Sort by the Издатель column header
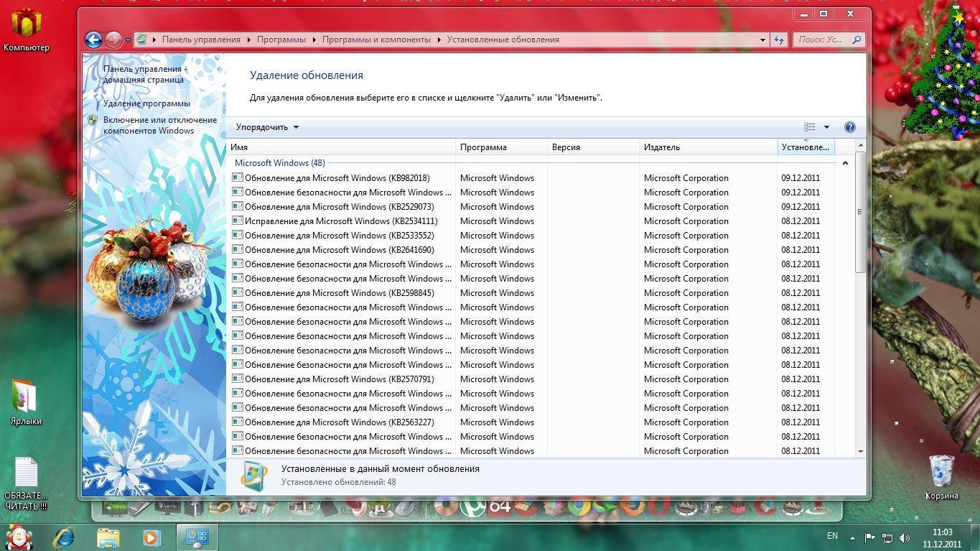980x551 pixels. point(709,147)
